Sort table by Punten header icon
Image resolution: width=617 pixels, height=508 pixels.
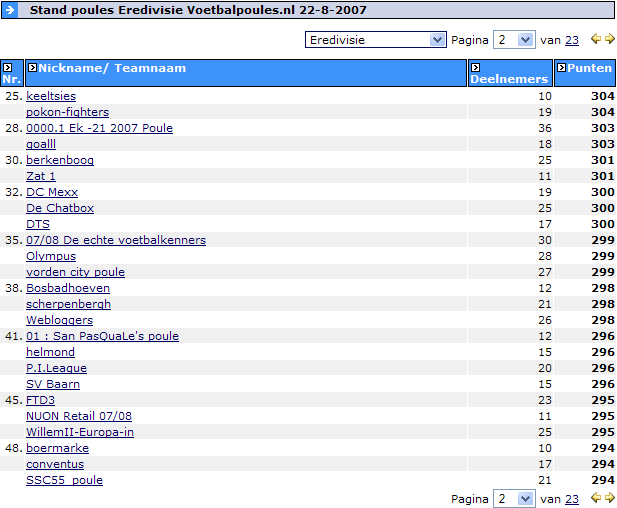click(561, 68)
